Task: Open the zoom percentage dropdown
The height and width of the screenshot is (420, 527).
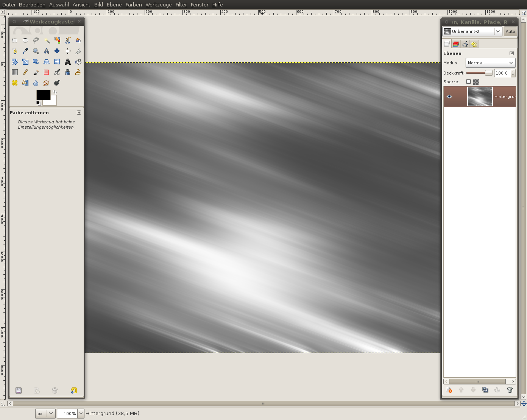Action: 81,414
